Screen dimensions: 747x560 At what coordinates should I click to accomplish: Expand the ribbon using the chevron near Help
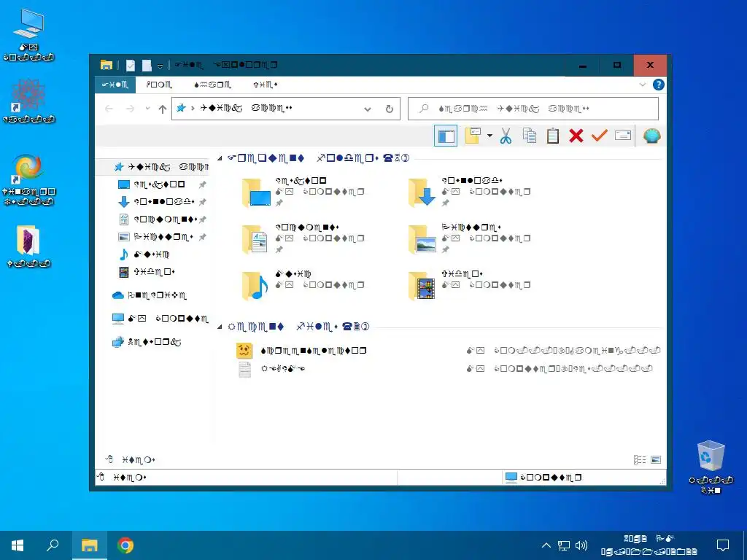[x=643, y=85]
